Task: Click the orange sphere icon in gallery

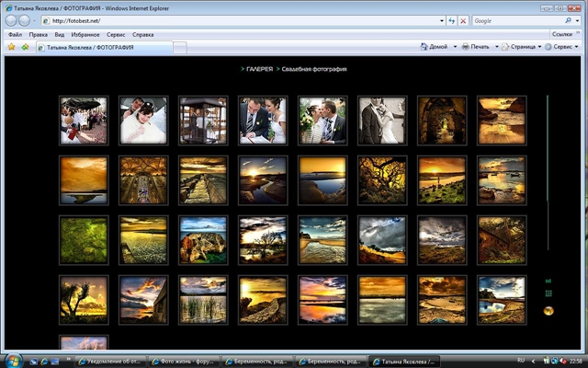Action: pyautogui.click(x=548, y=311)
